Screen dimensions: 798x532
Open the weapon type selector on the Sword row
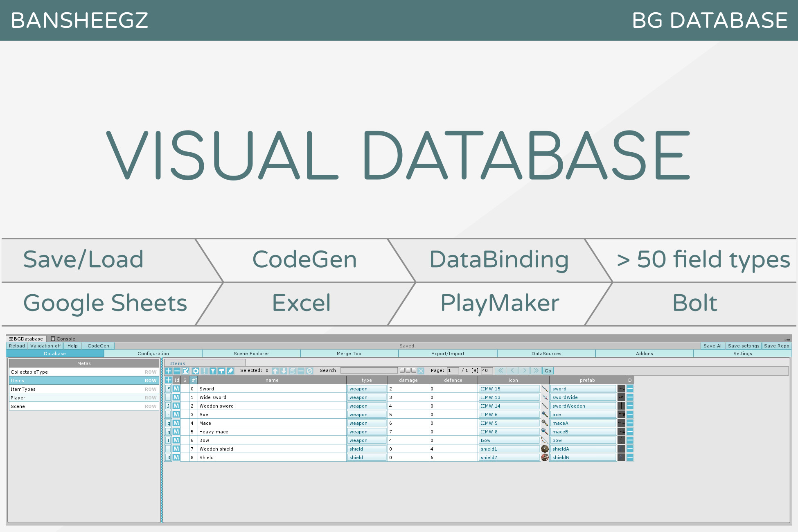(x=367, y=389)
